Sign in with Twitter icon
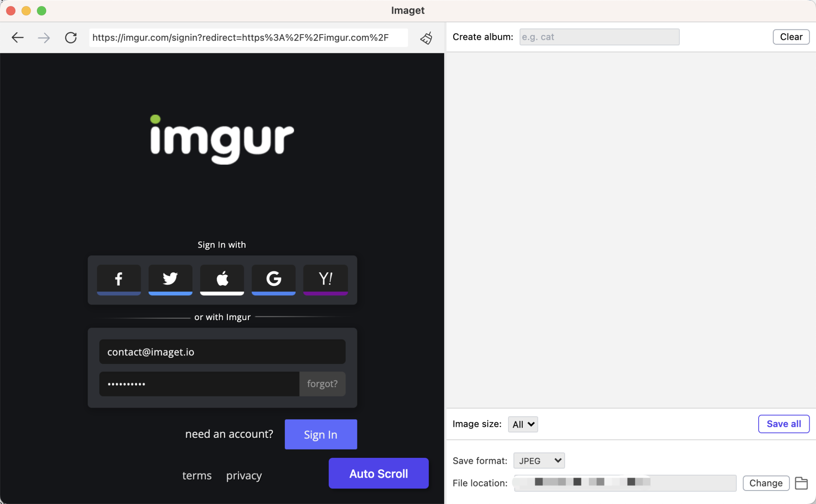The width and height of the screenshot is (816, 504). pos(170,279)
